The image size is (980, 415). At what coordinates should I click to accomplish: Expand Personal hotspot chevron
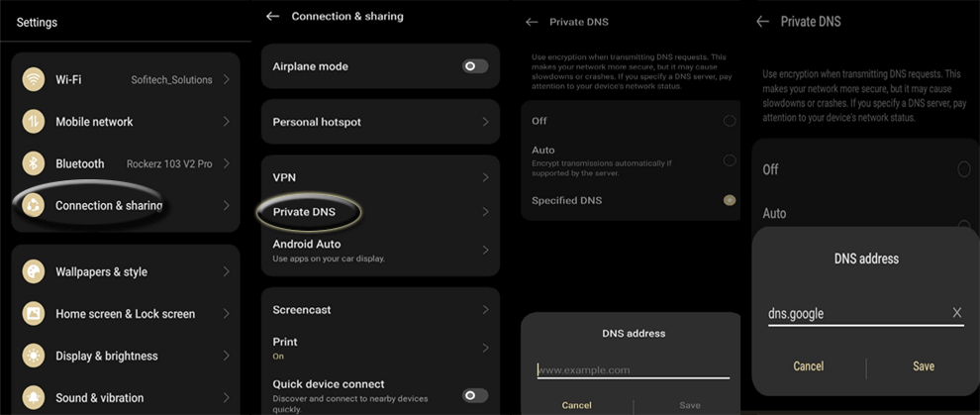485,122
